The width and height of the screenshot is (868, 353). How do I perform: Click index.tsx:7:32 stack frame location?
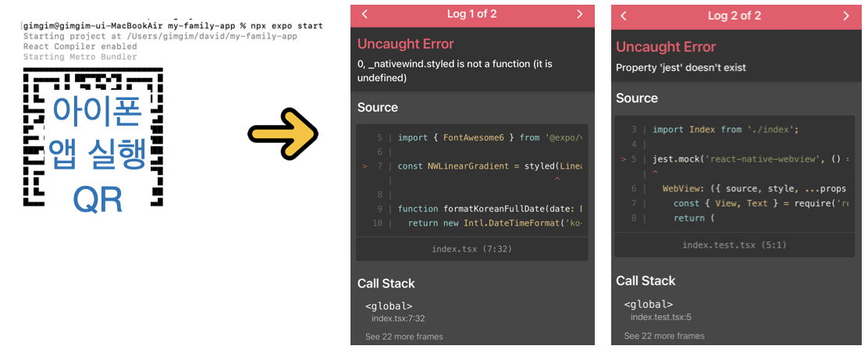(398, 318)
